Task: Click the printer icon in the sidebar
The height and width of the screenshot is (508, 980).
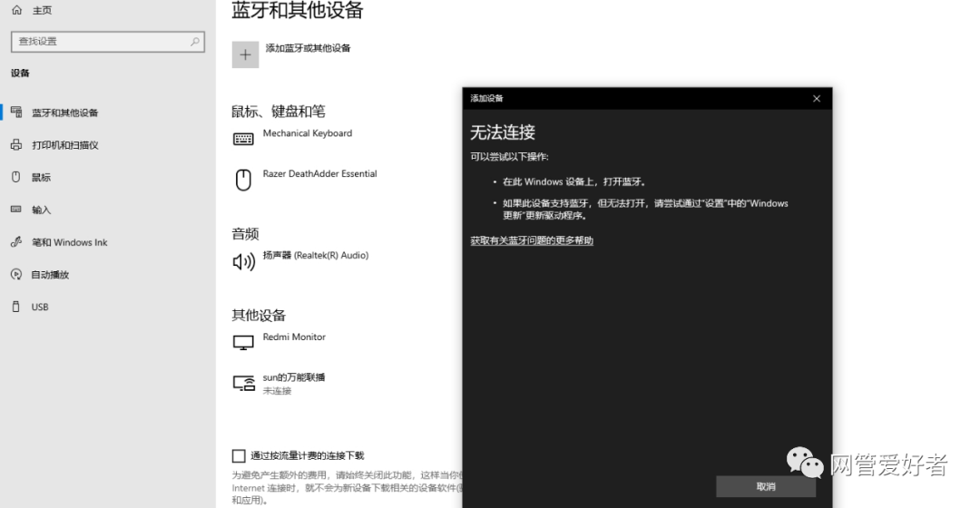Action: coord(16,145)
